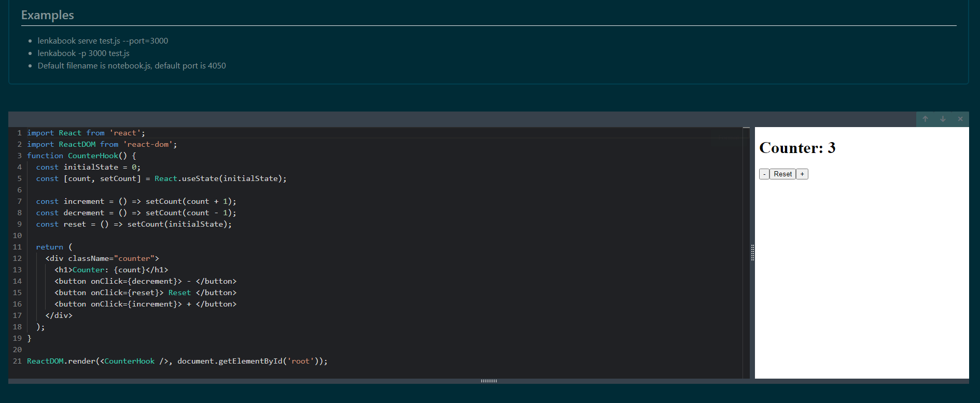Move the code cell down with the arrow

pyautogui.click(x=943, y=119)
